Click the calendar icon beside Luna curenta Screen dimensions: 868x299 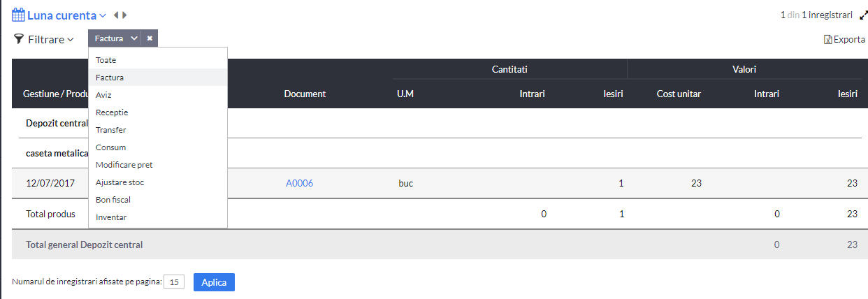point(19,15)
